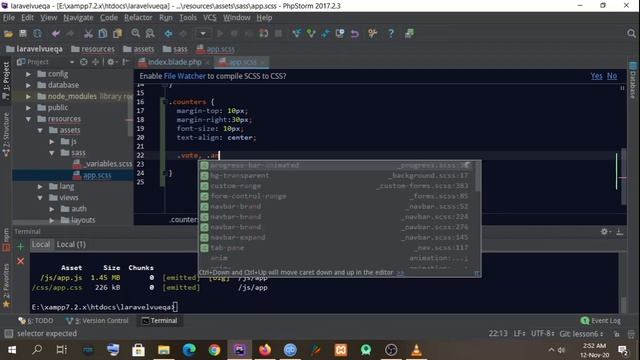
Task: Open Terminal panel gear settings
Action: coord(604,231)
